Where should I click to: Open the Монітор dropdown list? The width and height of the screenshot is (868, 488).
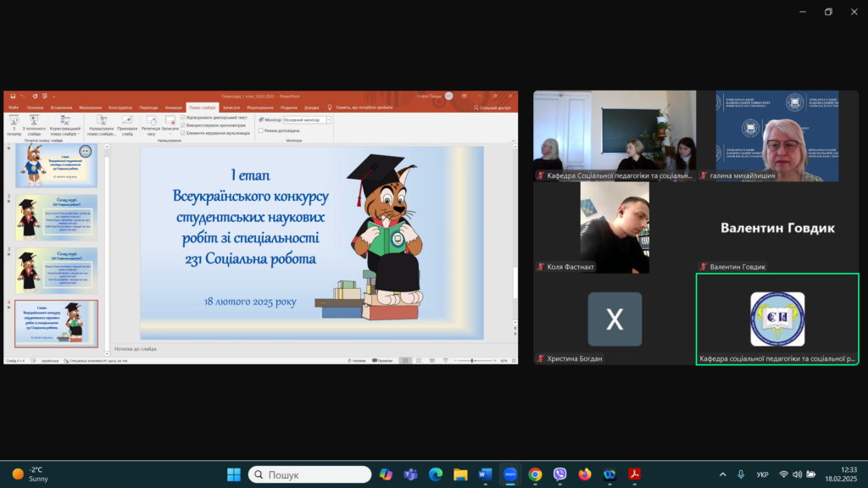click(x=328, y=120)
